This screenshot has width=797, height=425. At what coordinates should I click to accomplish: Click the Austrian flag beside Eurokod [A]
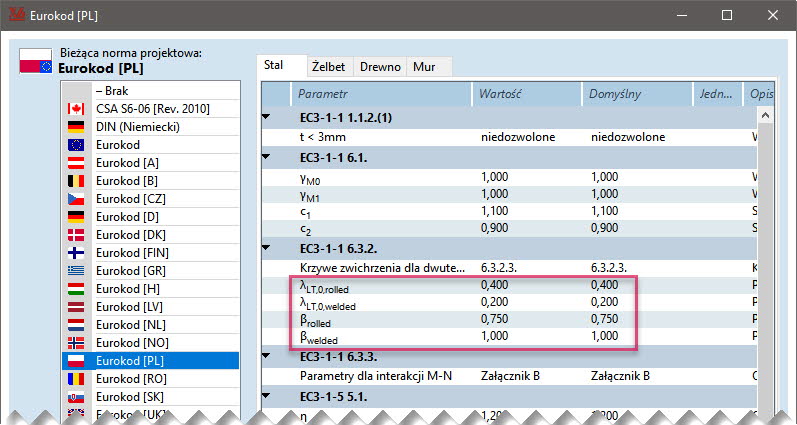(76, 163)
